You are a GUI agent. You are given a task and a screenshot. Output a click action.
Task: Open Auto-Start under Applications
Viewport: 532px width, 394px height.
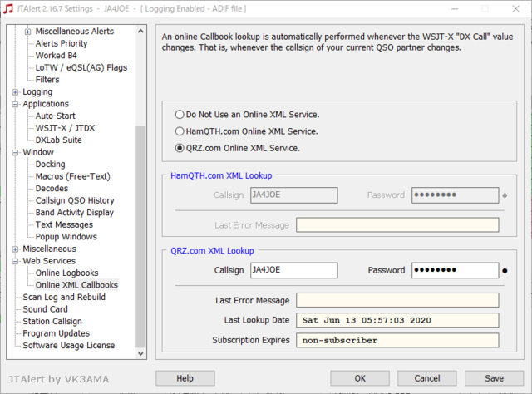56,116
